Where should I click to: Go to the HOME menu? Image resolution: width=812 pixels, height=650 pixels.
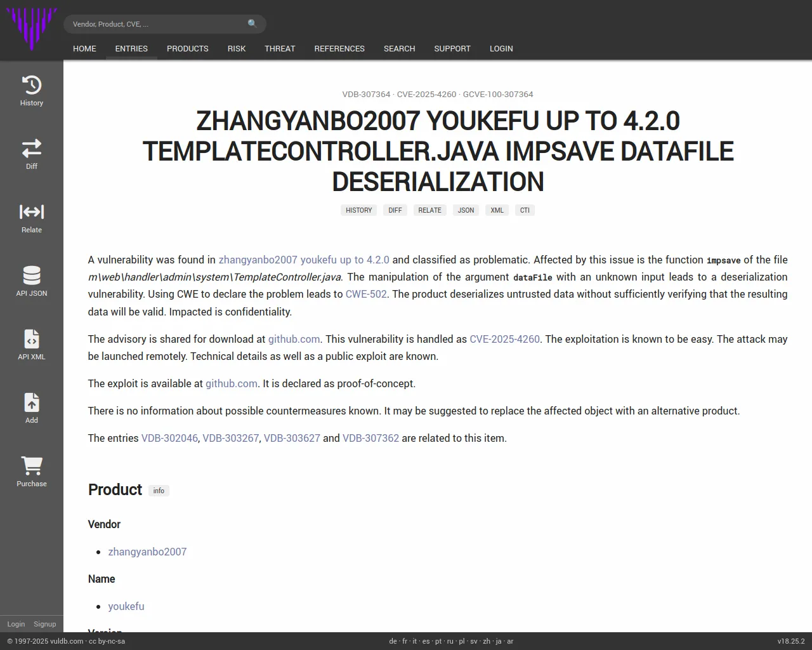click(x=84, y=48)
